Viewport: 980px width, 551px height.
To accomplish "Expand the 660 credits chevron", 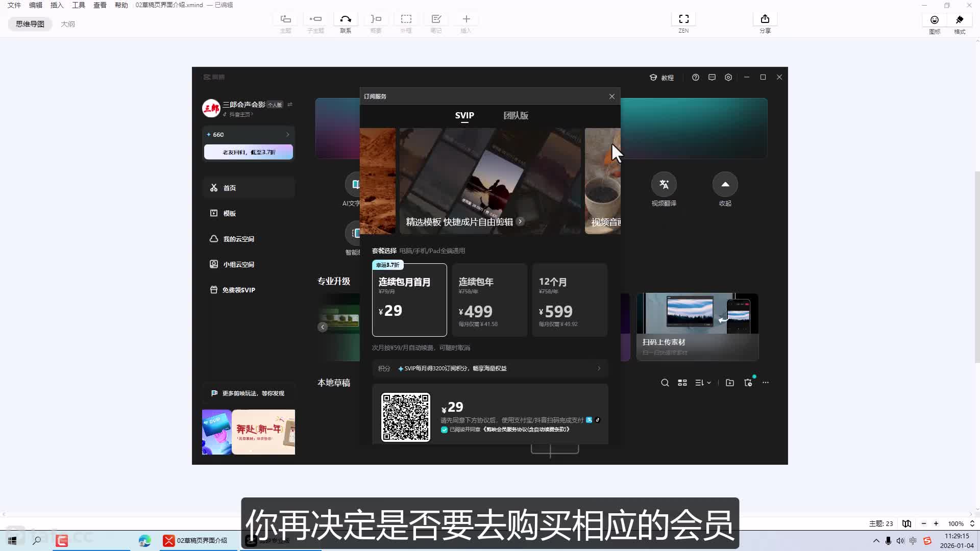I will tap(287, 135).
